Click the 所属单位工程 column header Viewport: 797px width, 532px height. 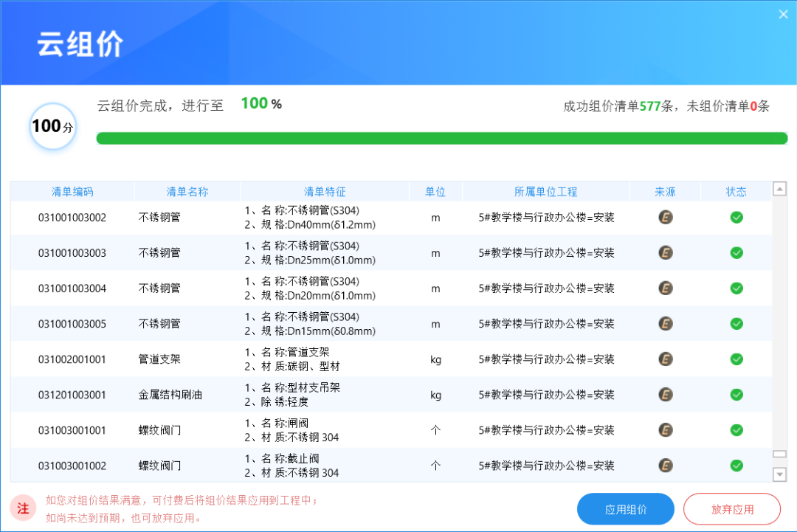click(x=545, y=192)
